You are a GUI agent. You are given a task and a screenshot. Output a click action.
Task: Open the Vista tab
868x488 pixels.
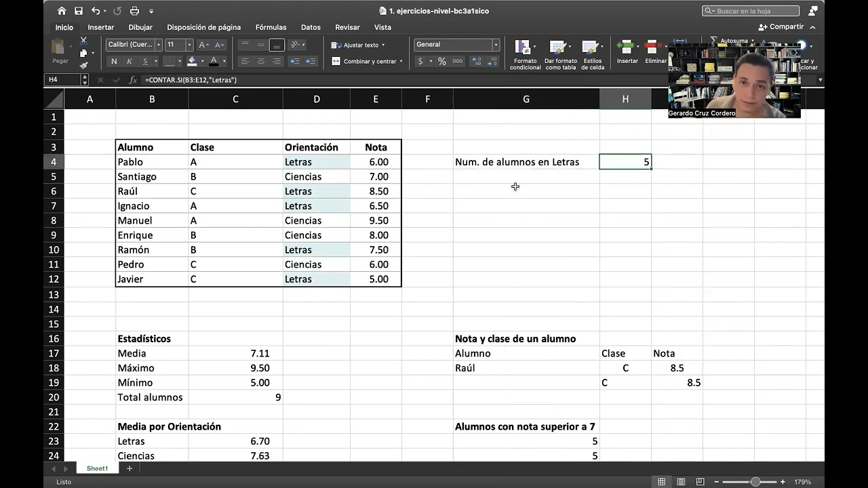coord(382,27)
